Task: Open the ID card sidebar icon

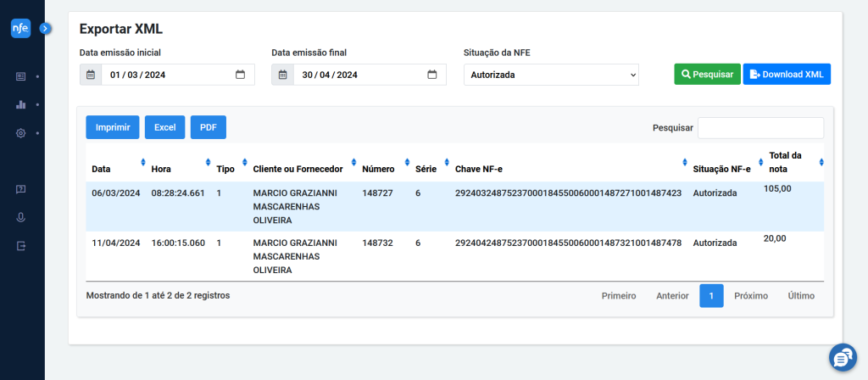Action: click(21, 76)
